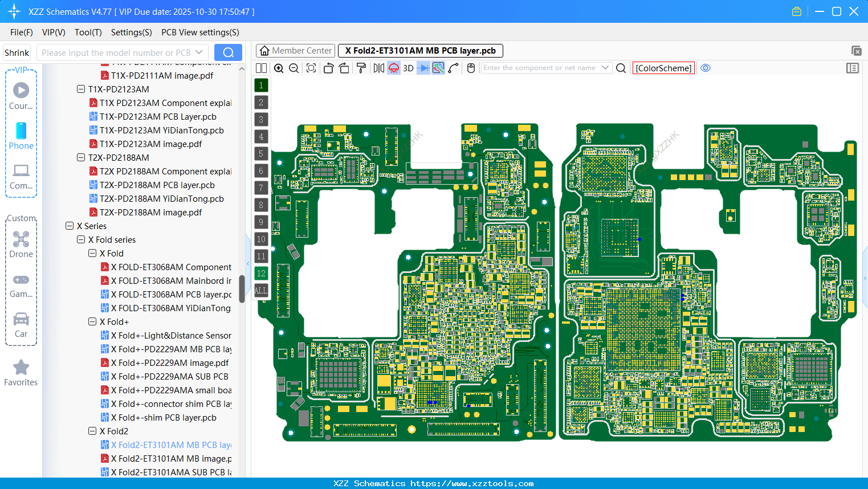Click the Shrink button
Image resolution: width=868 pixels, height=489 pixels.
(x=17, y=52)
